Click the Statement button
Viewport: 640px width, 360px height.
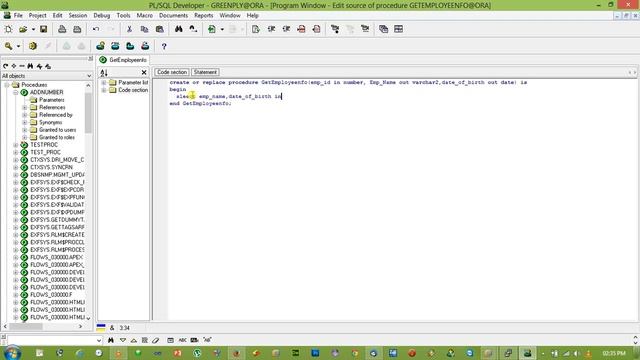pos(205,72)
